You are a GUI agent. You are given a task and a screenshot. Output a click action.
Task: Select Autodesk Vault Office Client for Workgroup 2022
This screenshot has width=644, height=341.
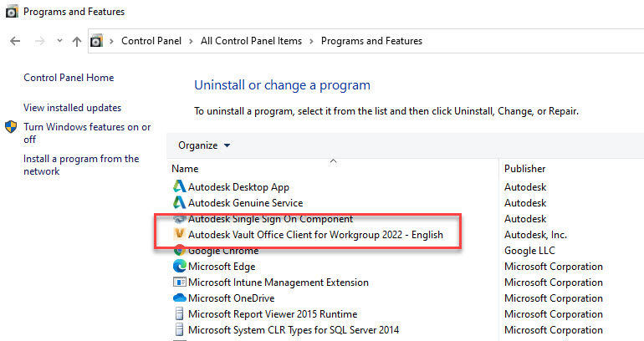[315, 235]
